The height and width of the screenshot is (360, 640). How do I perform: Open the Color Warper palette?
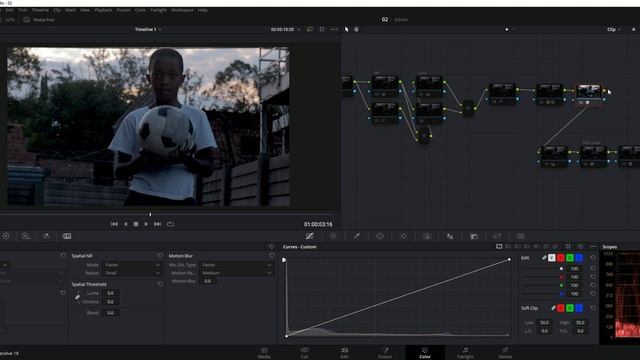coord(333,236)
